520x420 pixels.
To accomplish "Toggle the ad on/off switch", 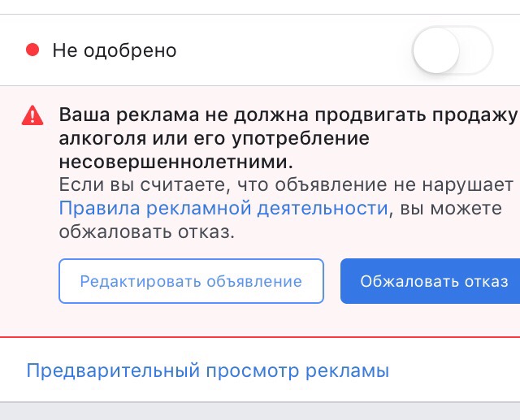I will pyautogui.click(x=453, y=50).
